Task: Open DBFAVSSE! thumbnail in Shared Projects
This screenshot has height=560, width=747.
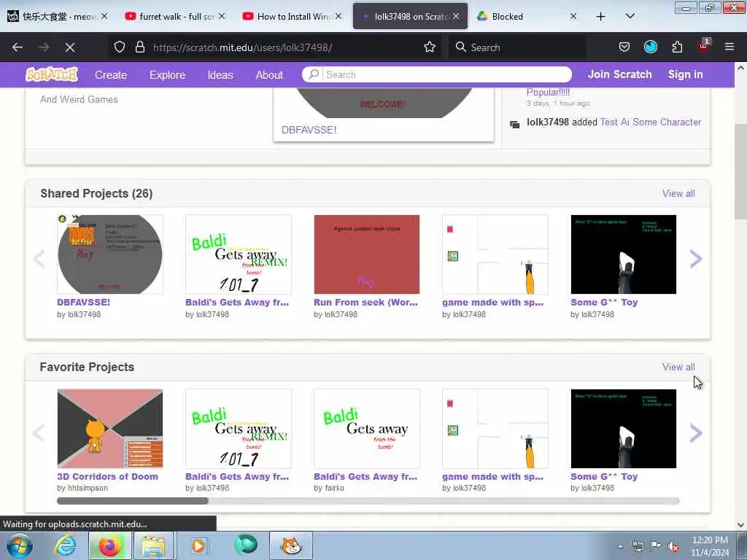Action: click(110, 254)
